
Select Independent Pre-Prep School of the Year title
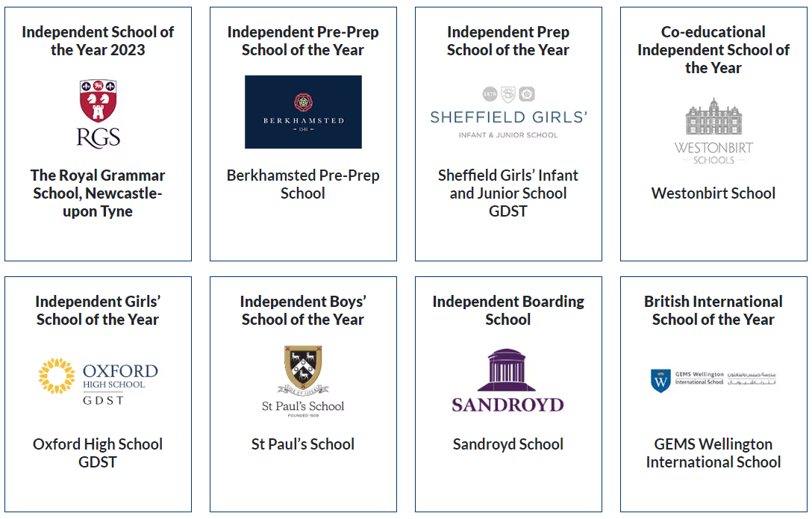point(303,41)
